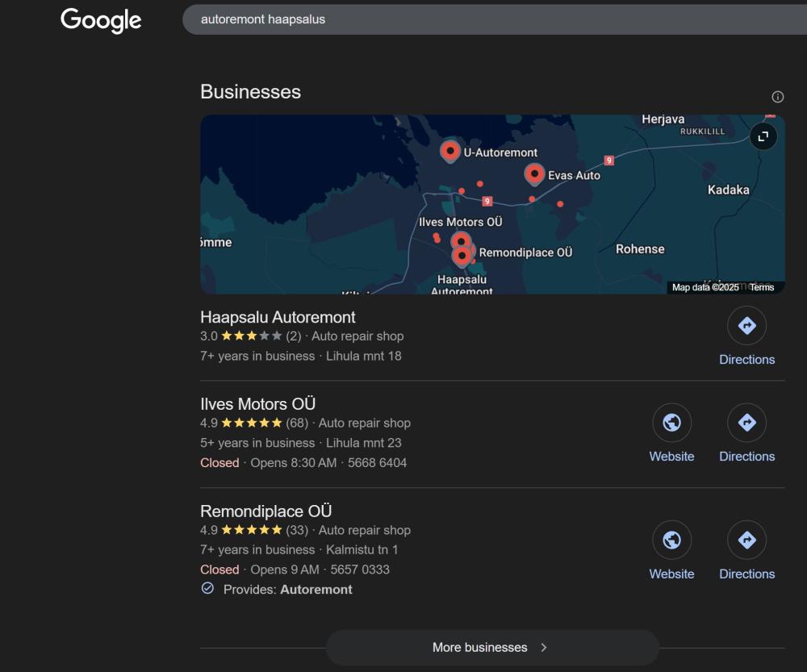Select U-Autoremont map pin
Image resolution: width=807 pixels, height=672 pixels.
(x=450, y=151)
